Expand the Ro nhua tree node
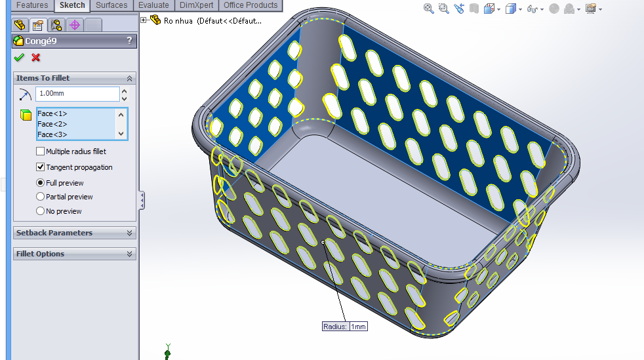 (x=144, y=20)
